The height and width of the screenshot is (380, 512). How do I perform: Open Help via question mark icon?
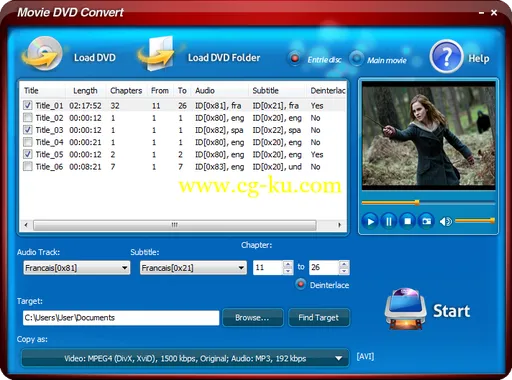click(x=446, y=57)
